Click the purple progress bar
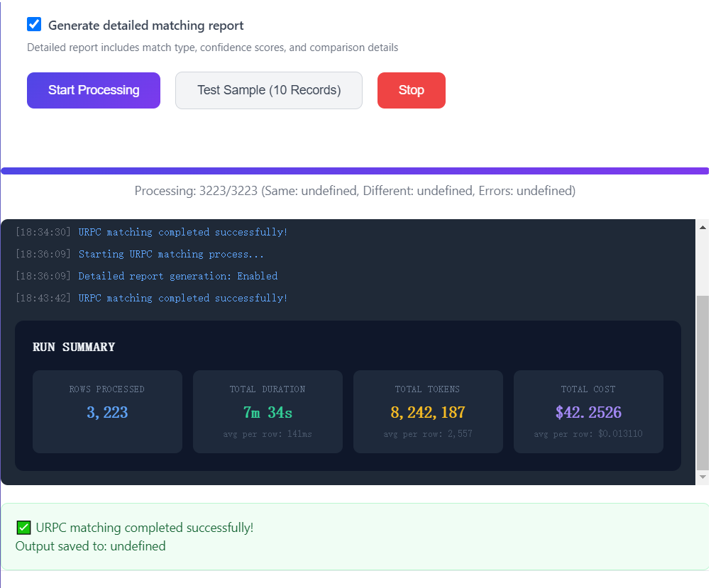The height and width of the screenshot is (588, 711). pyautogui.click(x=355, y=170)
